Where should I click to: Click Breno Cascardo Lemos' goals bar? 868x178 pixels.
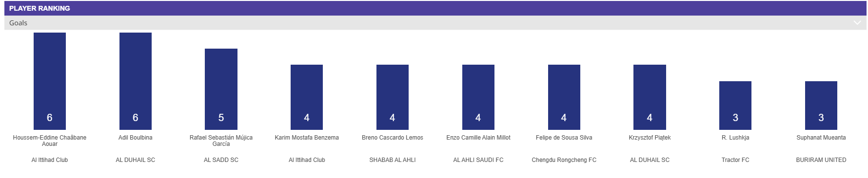(x=393, y=97)
